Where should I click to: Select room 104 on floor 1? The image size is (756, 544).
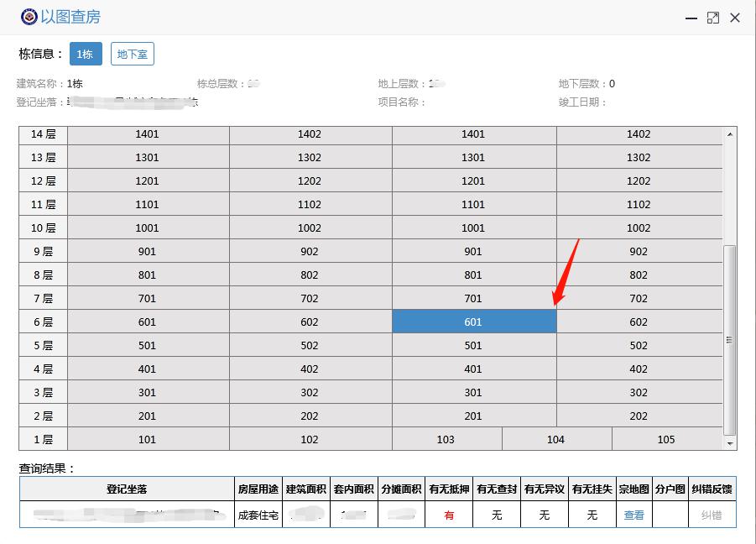click(x=555, y=439)
